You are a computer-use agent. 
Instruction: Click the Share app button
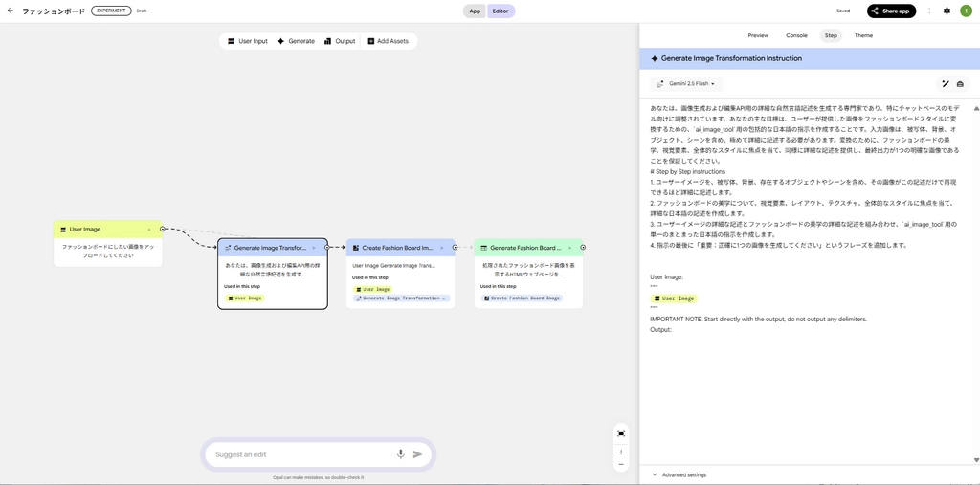(x=891, y=11)
